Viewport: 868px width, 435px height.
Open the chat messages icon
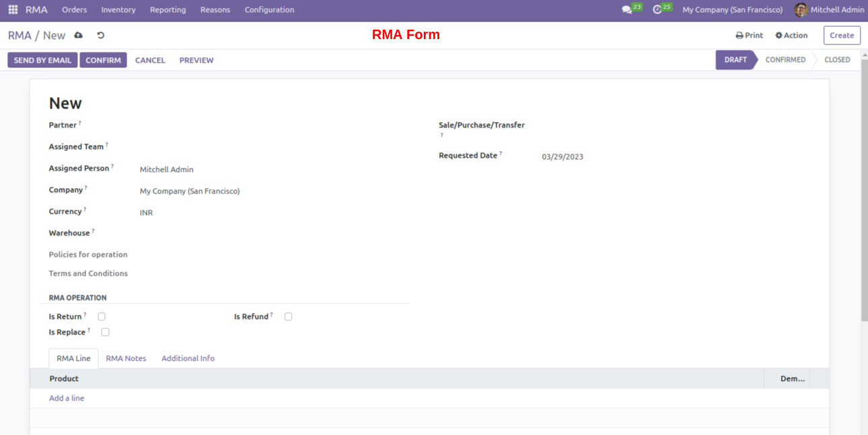(x=627, y=9)
